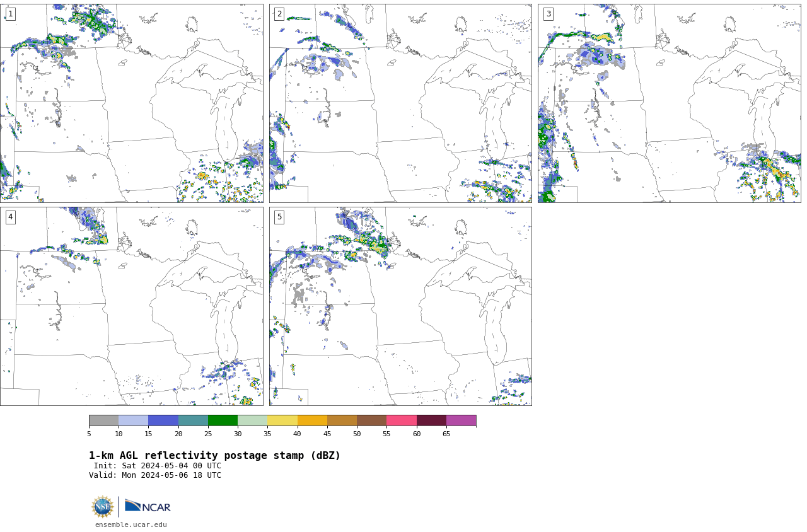This screenshot has width=807, height=532.
Task: Click the colorbar tick label 5
Action: point(89,434)
